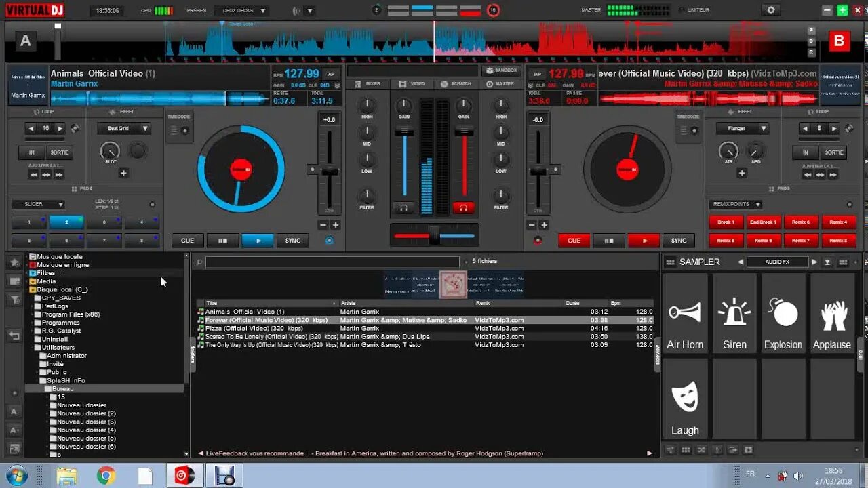The image size is (868, 488).
Task: Play the Applause sample
Action: tap(832, 312)
